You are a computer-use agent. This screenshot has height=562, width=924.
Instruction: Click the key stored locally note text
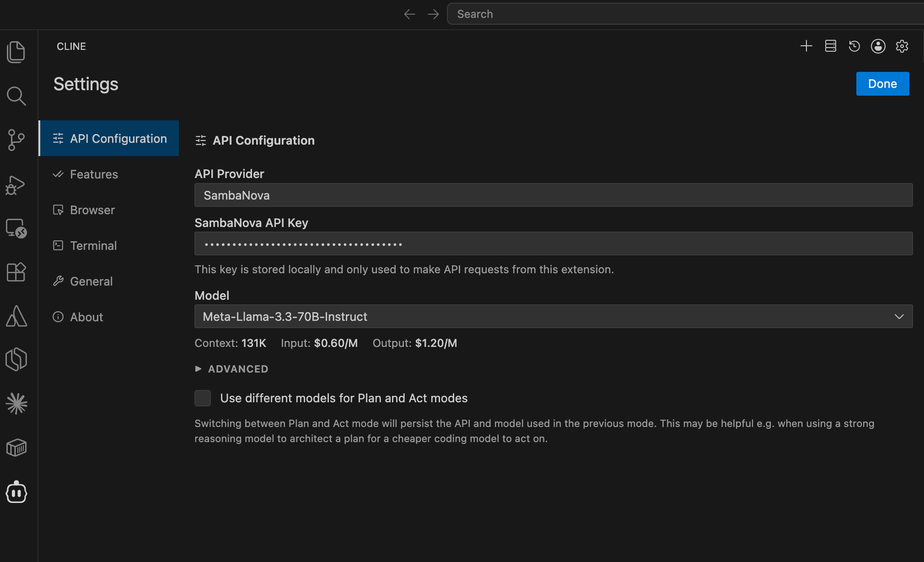click(404, 269)
